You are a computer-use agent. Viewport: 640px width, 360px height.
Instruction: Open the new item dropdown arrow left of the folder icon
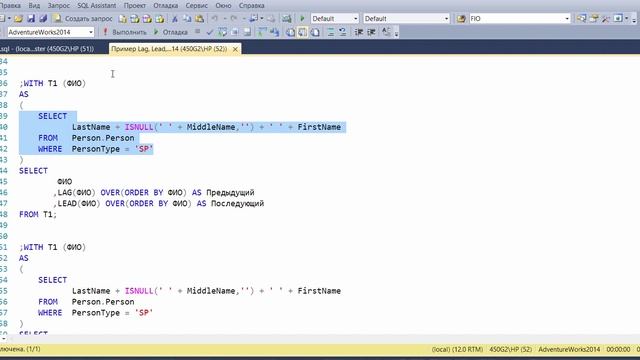click(9, 18)
